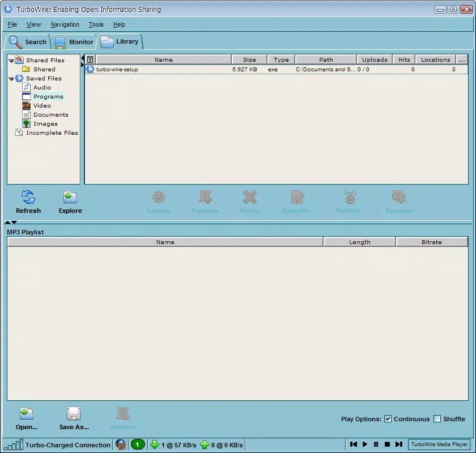Screen dimensions: 476x453
Task: Sort library by Uploads column
Action: [x=375, y=59]
